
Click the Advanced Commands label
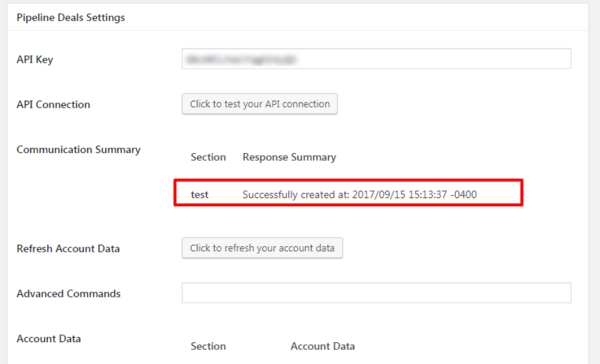[x=69, y=294]
